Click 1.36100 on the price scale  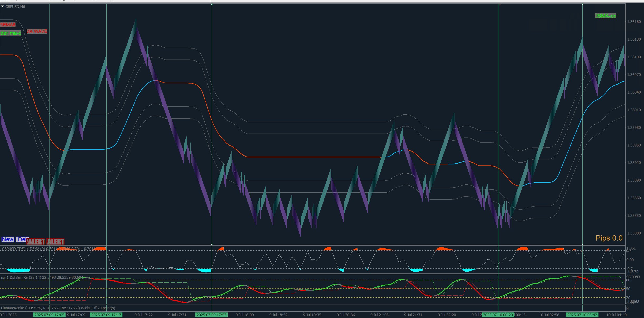point(634,57)
